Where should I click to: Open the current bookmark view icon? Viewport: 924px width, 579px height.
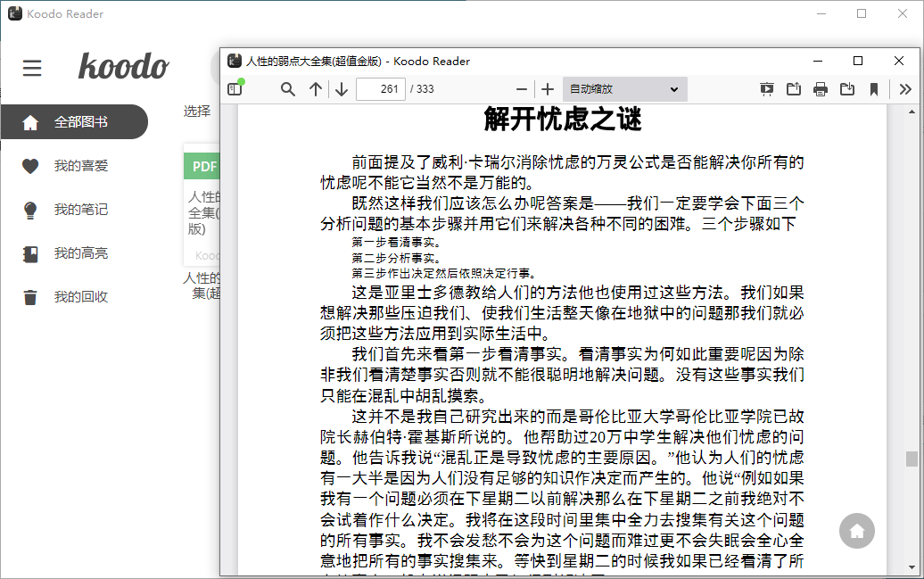tap(875, 89)
